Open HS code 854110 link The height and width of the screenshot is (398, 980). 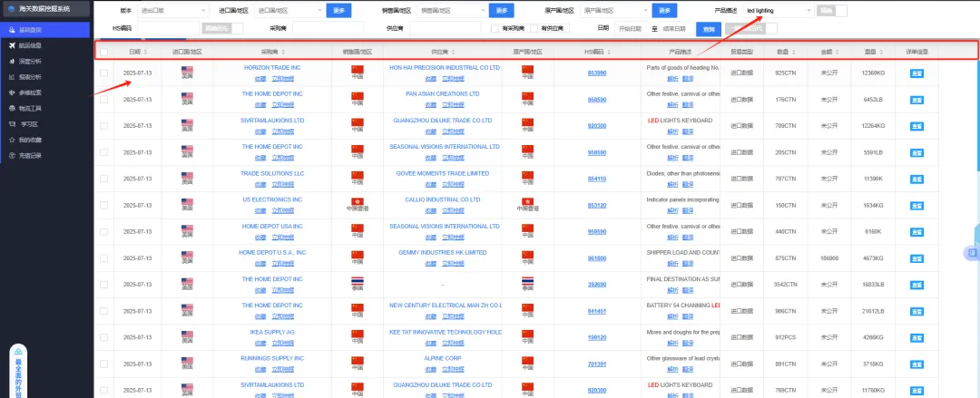(x=597, y=179)
